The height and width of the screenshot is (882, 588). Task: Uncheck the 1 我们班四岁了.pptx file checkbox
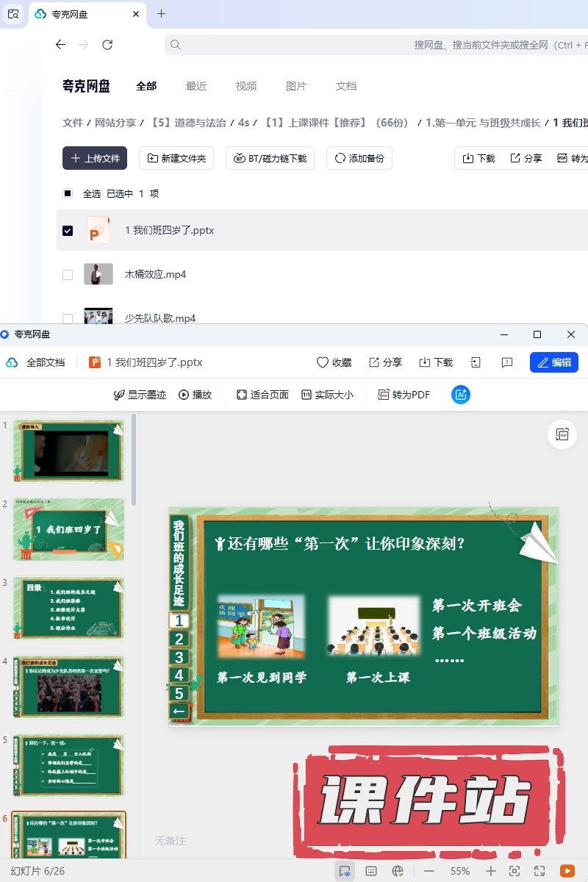pyautogui.click(x=68, y=231)
